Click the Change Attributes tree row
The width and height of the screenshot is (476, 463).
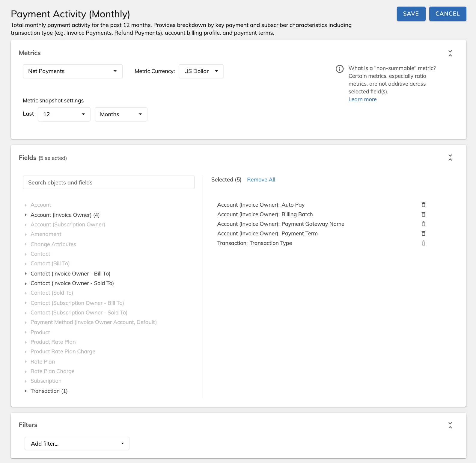[53, 244]
